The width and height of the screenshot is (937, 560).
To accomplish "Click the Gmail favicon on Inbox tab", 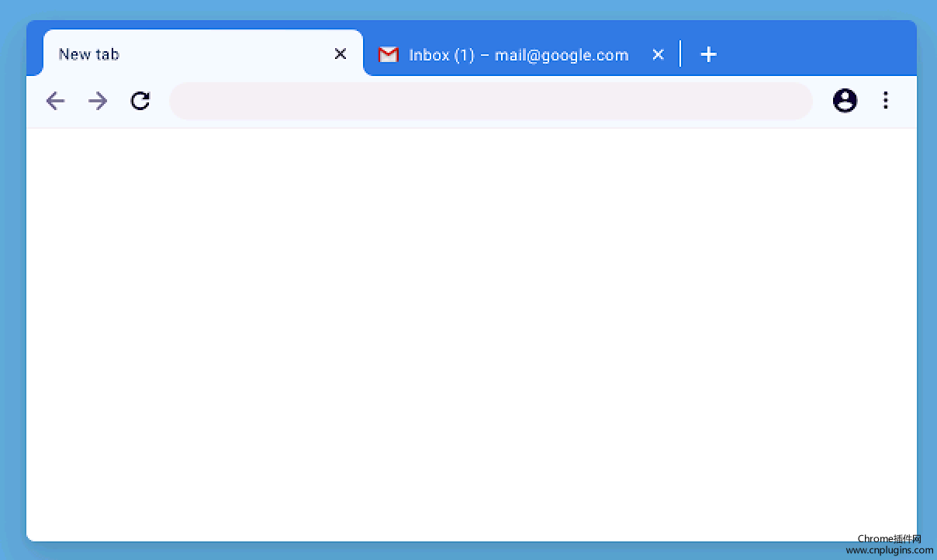I will point(388,54).
